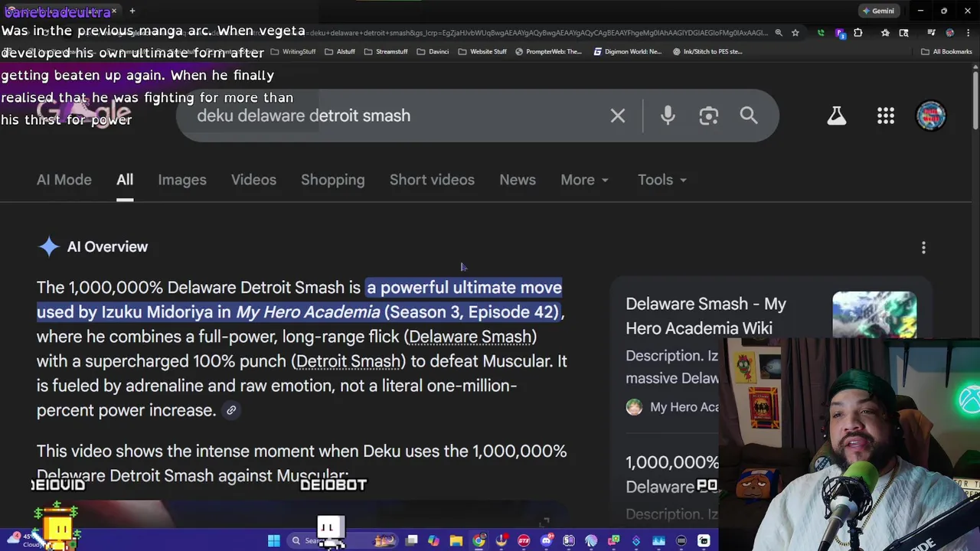Open the Website Stuff bookmark folder

[x=482, y=51]
